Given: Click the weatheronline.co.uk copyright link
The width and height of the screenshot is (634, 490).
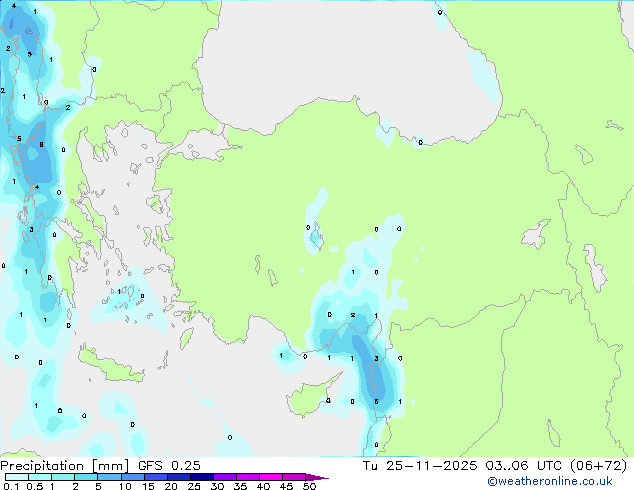Looking at the screenshot, I should click(549, 481).
